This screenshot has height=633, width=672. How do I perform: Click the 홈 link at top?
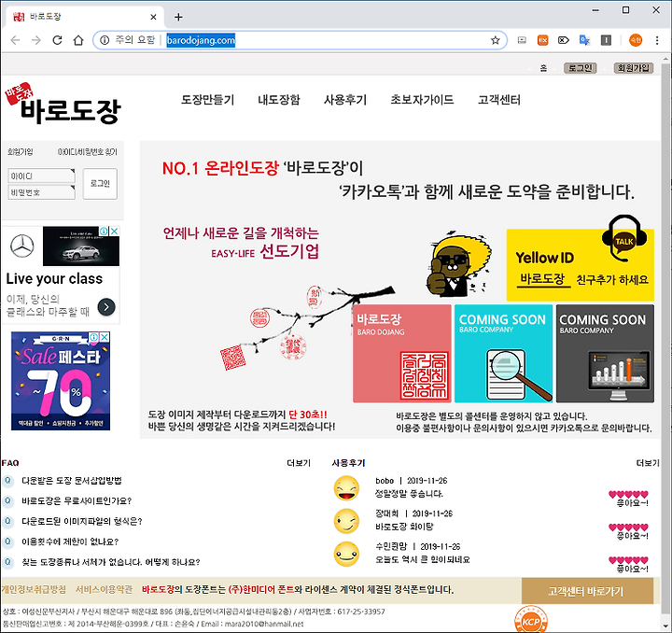pos(543,68)
